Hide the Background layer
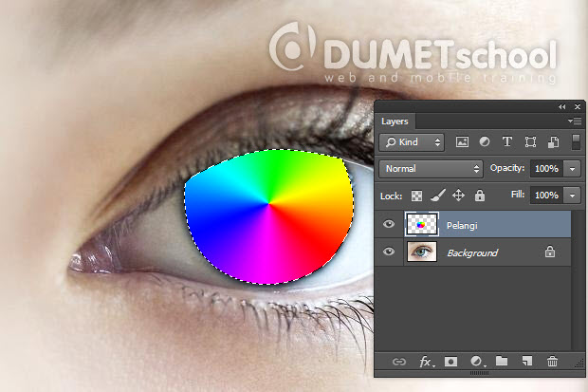 point(389,252)
